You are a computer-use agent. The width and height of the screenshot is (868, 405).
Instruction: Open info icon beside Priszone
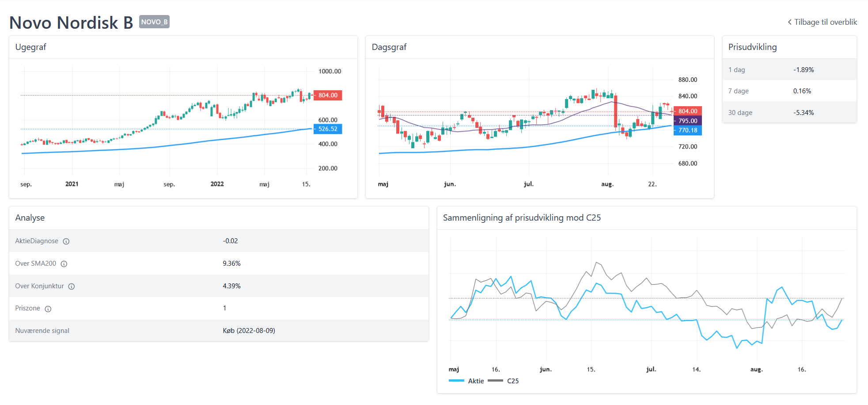click(x=48, y=309)
